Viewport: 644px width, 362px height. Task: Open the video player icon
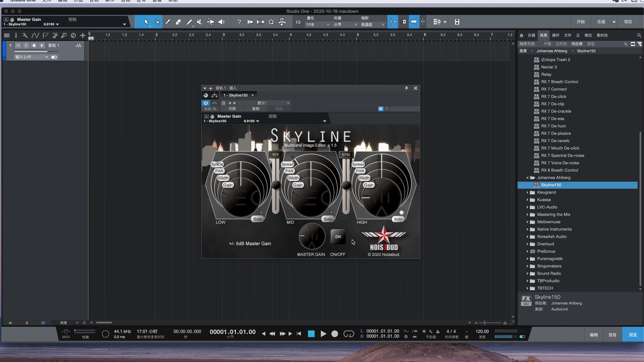[457, 22]
